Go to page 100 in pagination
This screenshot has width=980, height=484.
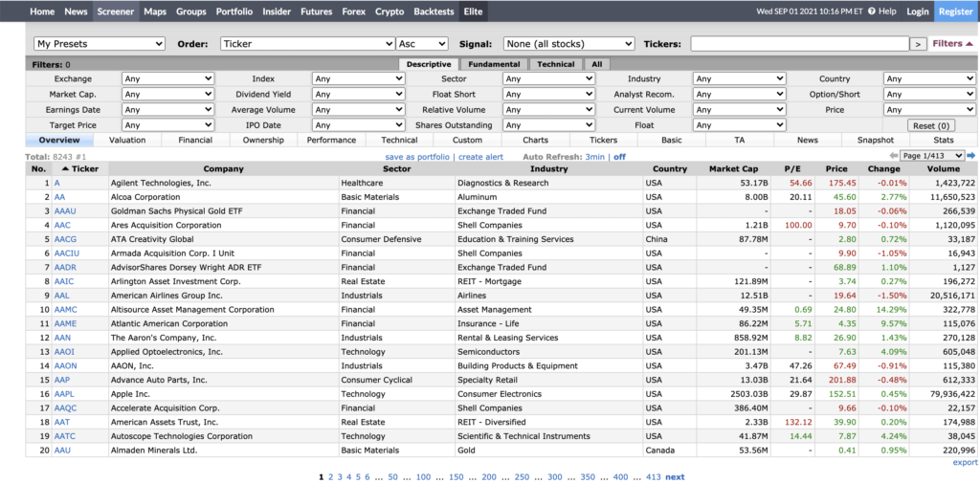point(423,477)
